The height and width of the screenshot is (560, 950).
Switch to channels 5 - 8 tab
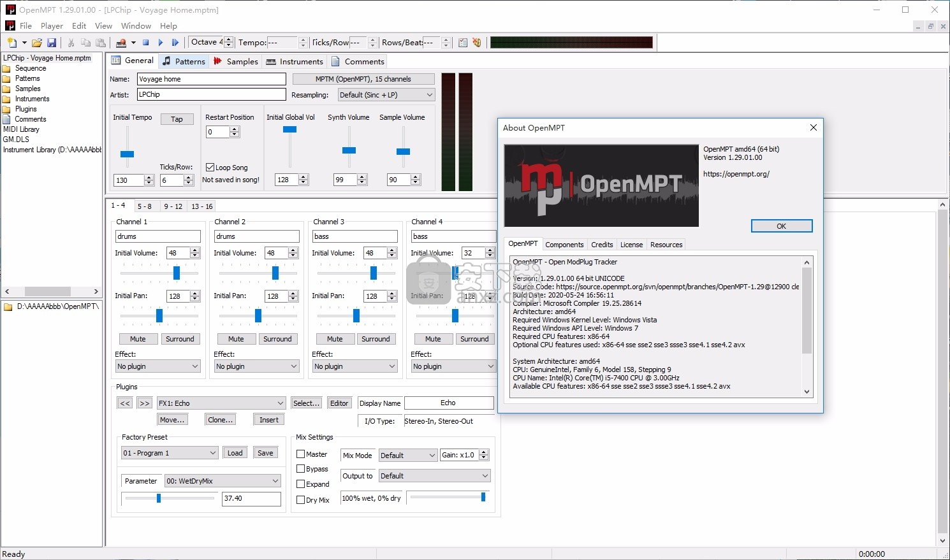145,206
